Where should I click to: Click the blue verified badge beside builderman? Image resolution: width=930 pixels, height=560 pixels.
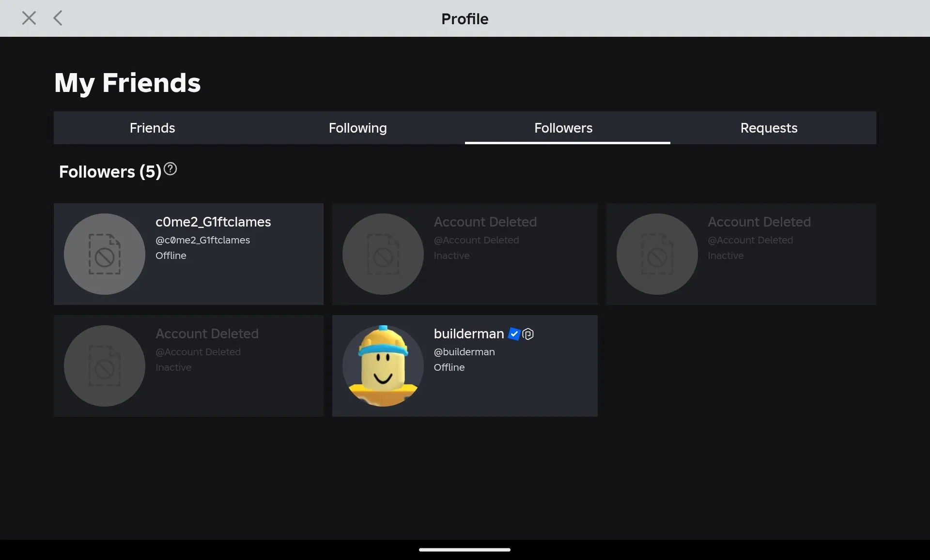[514, 334]
